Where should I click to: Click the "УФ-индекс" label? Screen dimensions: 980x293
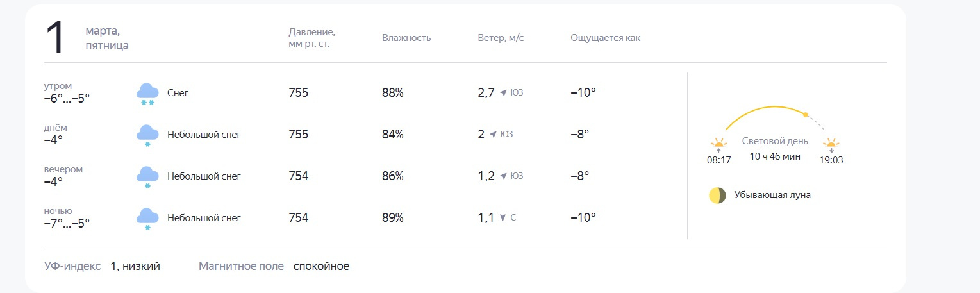[x=72, y=266]
